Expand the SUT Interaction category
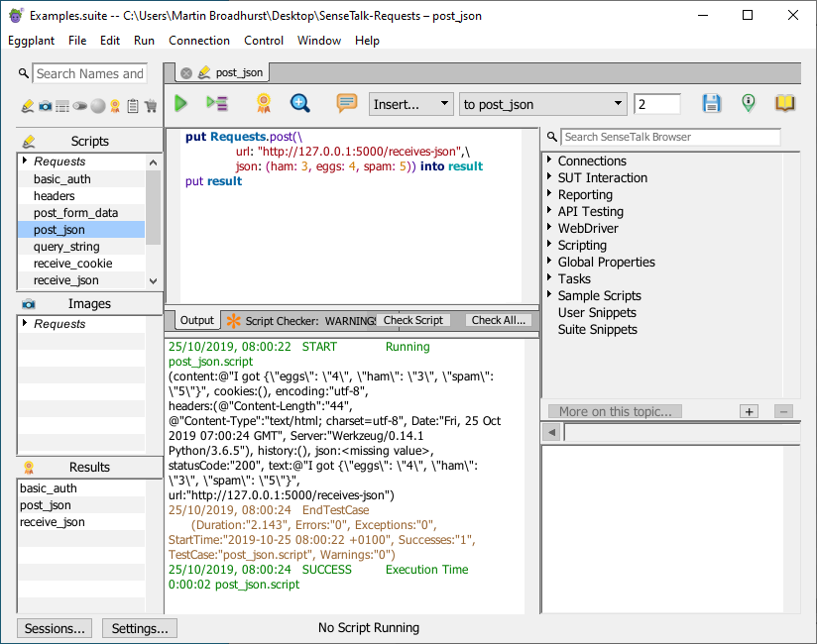 click(x=549, y=177)
